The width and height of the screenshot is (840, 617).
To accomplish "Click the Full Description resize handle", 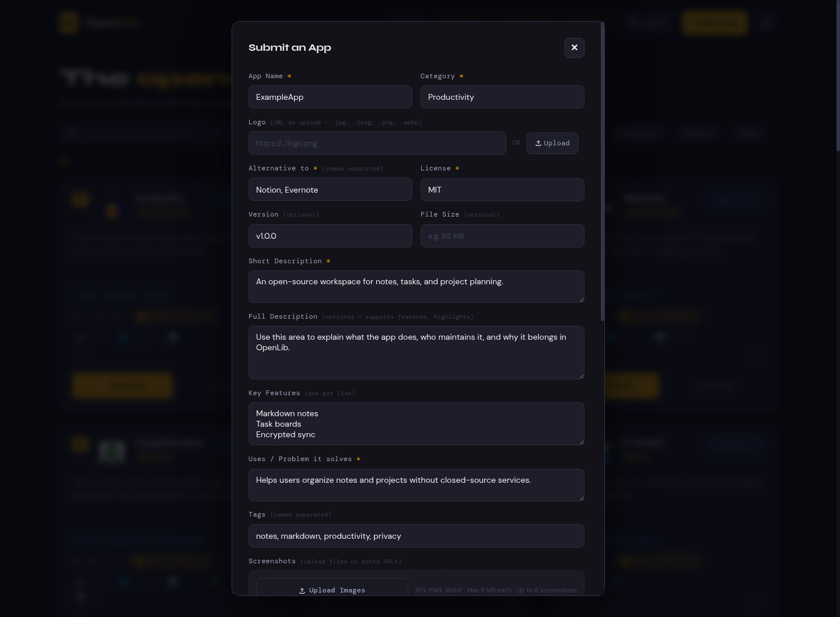I will click(x=581, y=376).
